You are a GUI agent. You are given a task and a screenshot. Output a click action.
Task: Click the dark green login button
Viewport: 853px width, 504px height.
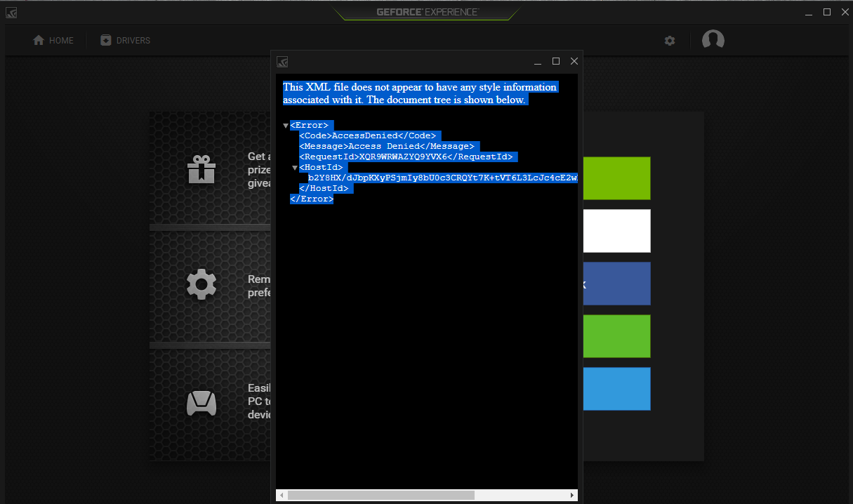click(616, 178)
